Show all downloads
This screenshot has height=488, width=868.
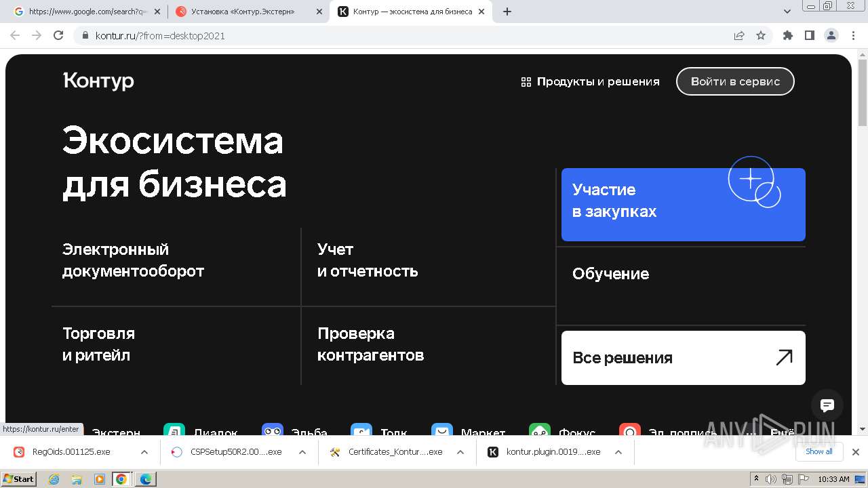[x=819, y=452]
